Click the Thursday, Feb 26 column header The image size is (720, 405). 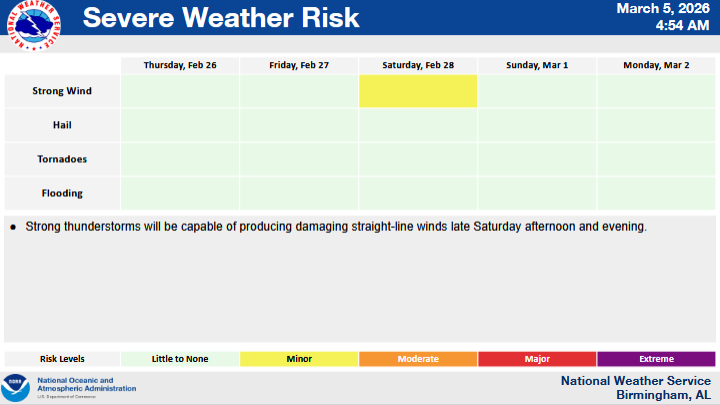click(180, 65)
